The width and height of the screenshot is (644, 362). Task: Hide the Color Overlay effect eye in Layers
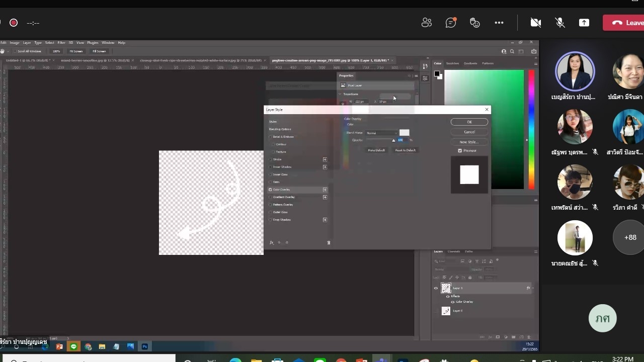453,302
